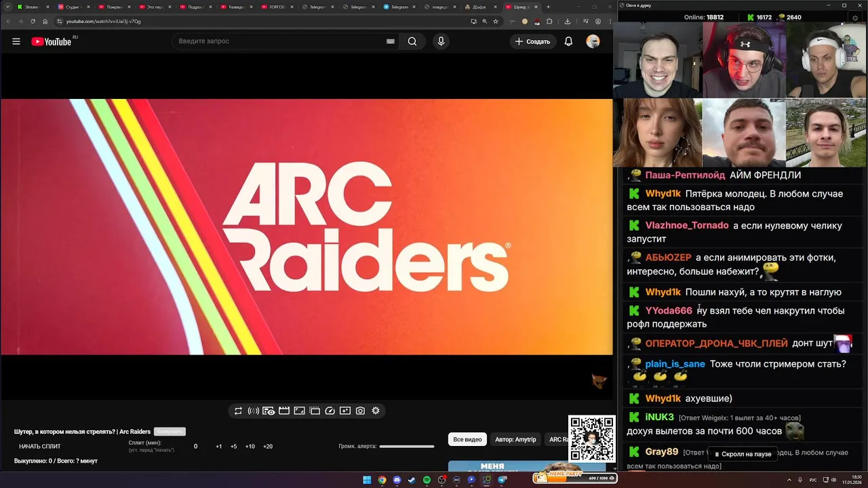868x488 pixels.
Task: Open the tab search dropdown arrow
Action: 7,7
